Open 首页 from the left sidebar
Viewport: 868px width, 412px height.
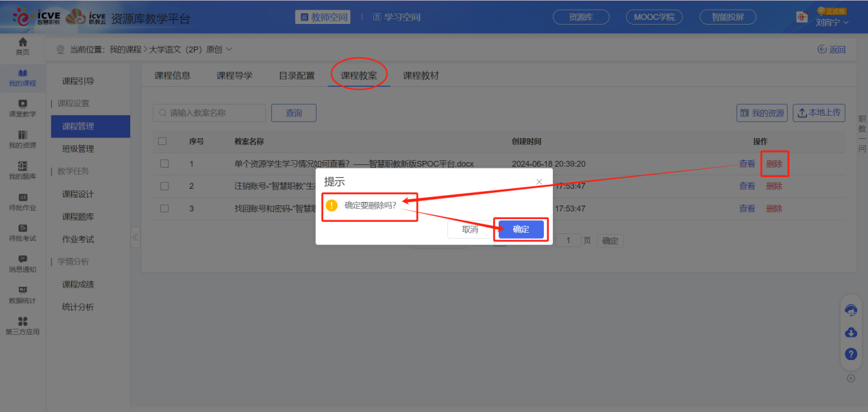(x=22, y=48)
